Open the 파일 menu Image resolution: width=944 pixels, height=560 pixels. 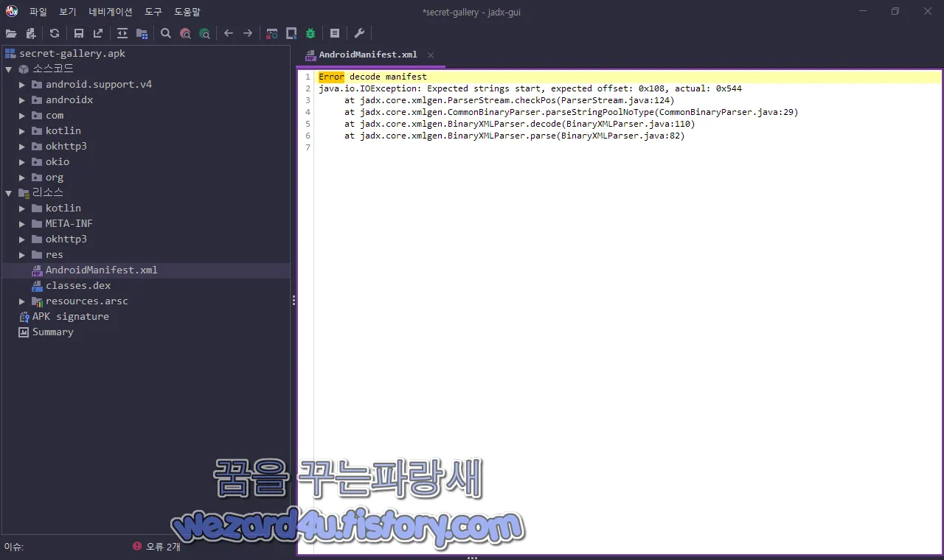click(x=38, y=12)
